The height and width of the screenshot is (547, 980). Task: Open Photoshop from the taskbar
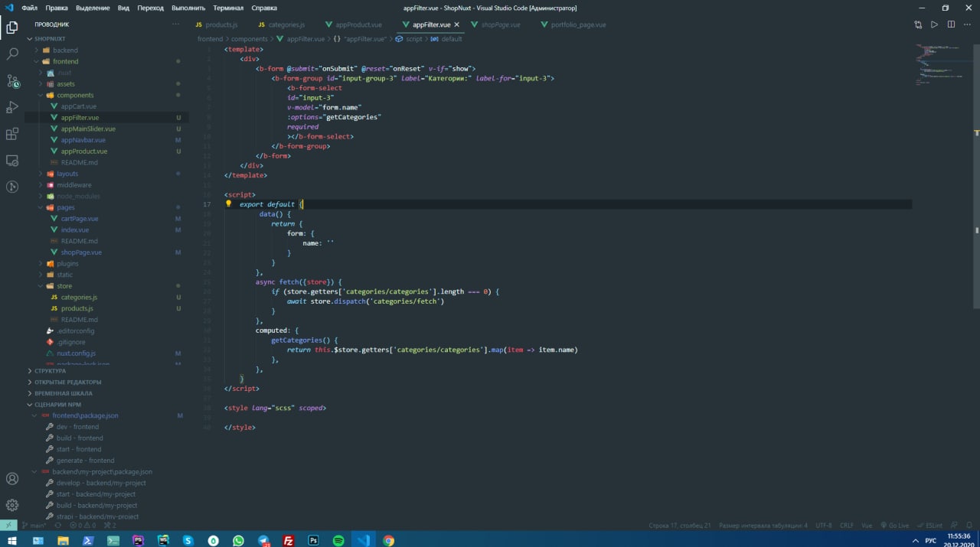click(313, 540)
